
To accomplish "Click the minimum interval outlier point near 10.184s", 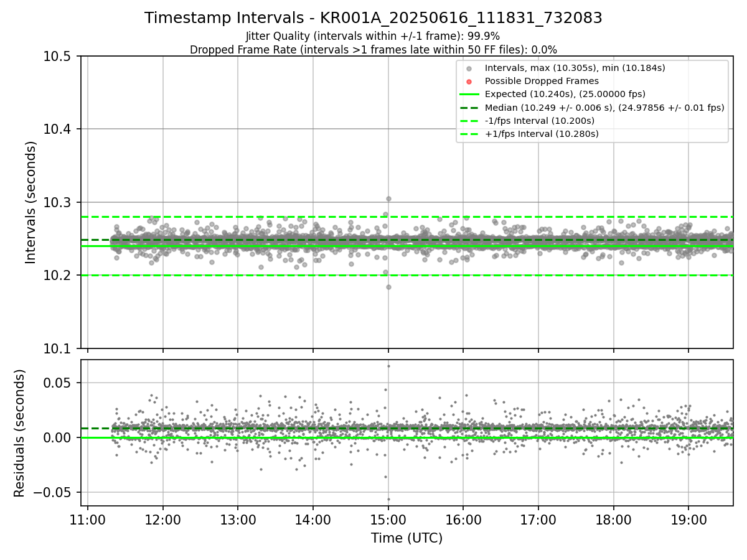I will tap(388, 287).
